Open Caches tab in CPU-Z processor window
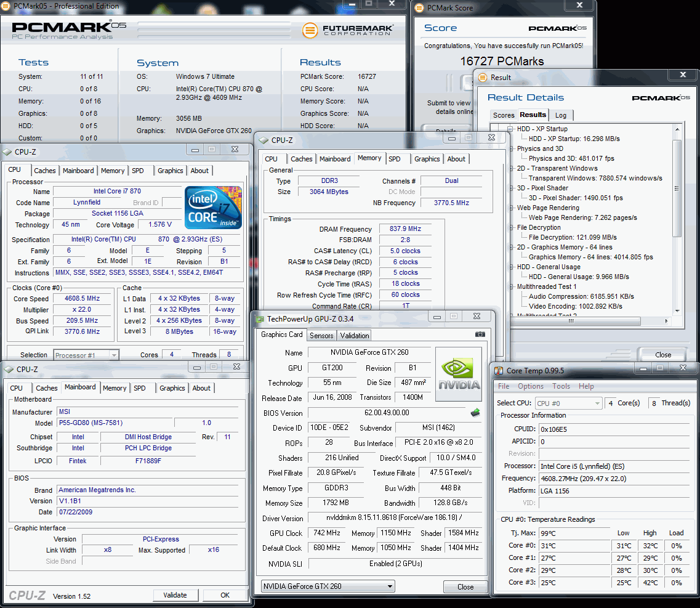This screenshot has height=608, width=700. 45,171
